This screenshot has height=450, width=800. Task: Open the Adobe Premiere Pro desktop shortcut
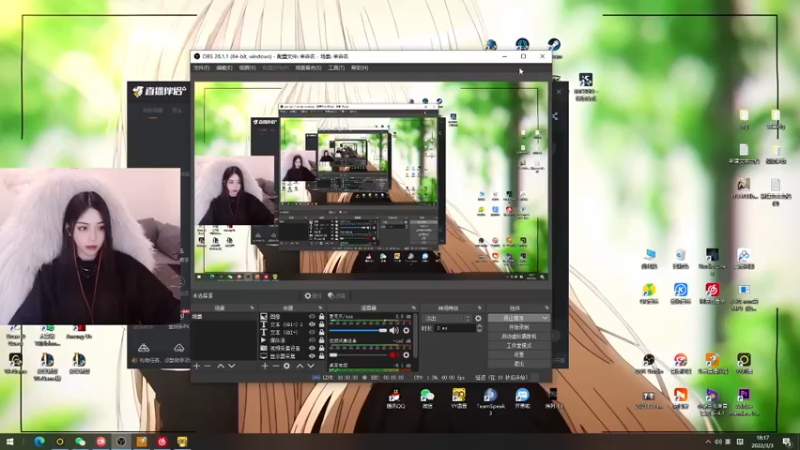(x=744, y=402)
